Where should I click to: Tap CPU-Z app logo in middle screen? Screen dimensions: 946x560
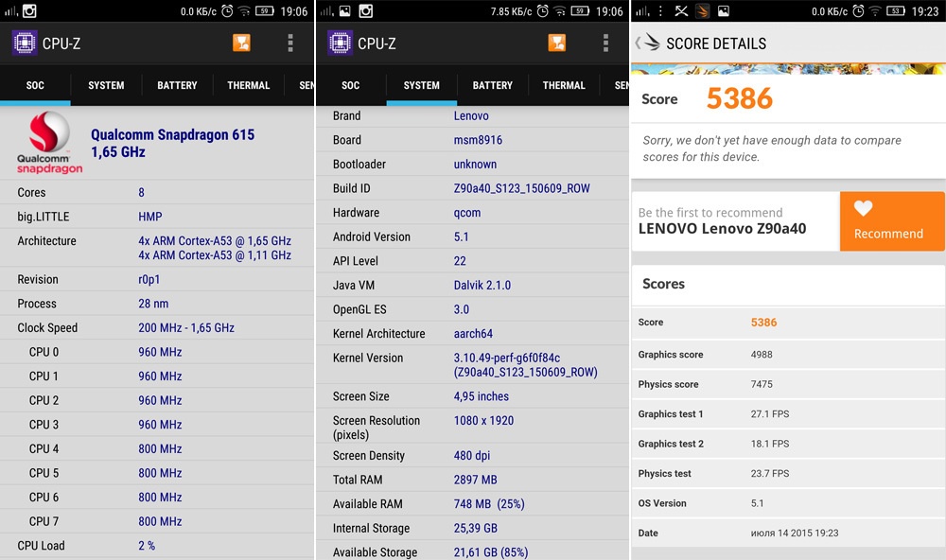pyautogui.click(x=340, y=43)
